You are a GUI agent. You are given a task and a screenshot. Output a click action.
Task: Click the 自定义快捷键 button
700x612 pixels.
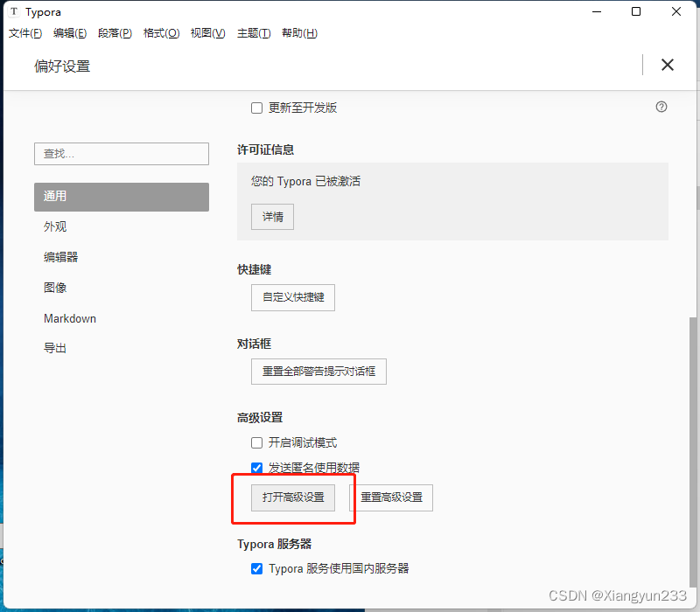[293, 297]
